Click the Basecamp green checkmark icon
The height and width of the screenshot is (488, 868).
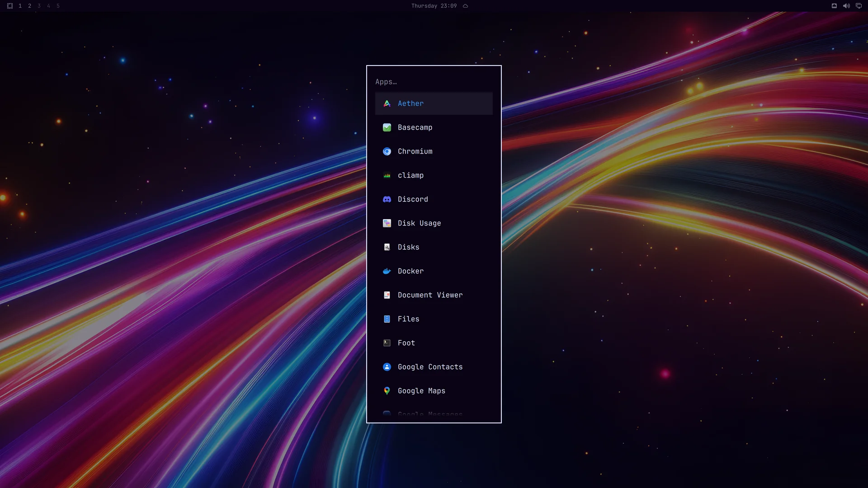click(387, 127)
